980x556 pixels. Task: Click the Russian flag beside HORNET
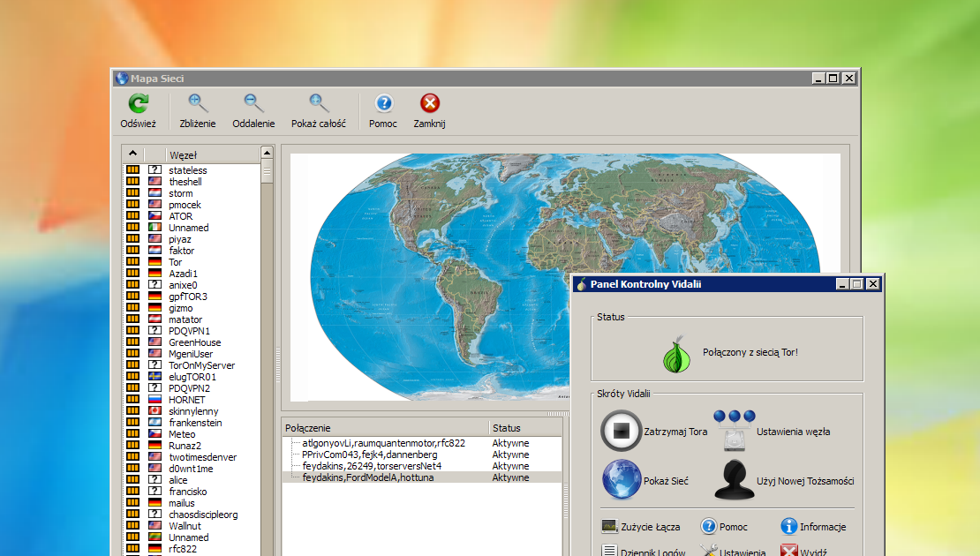click(155, 399)
